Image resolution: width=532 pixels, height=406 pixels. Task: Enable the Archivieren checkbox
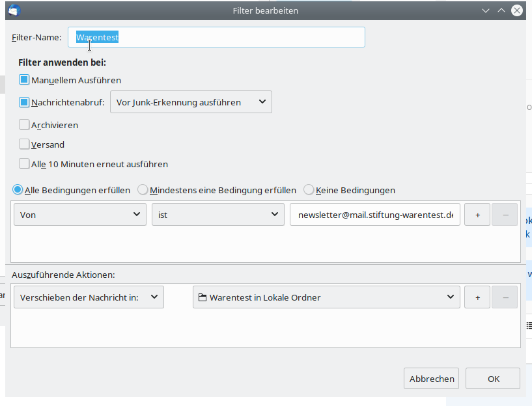24,125
